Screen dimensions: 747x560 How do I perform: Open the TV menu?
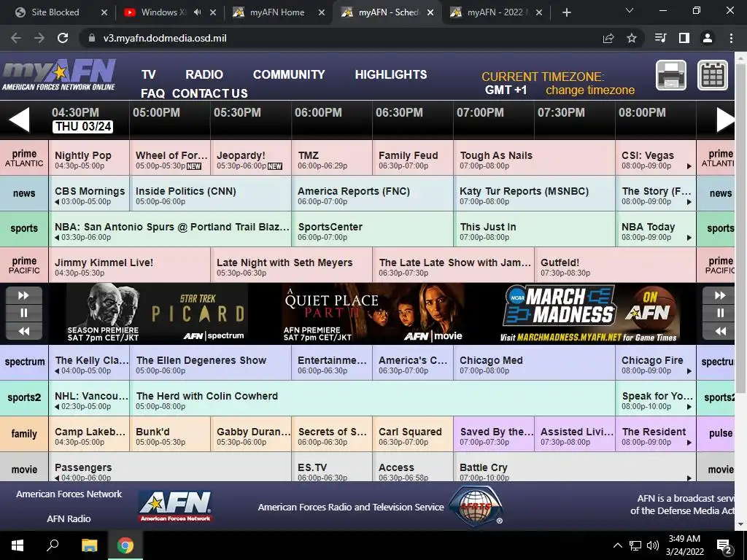[x=149, y=75]
